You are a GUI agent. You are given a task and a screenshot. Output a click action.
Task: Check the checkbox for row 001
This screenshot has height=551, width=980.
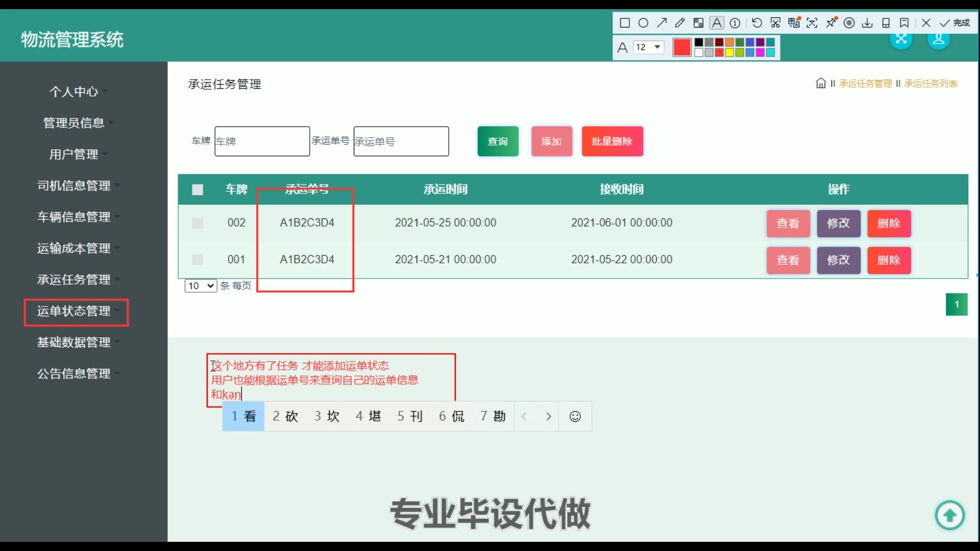click(x=198, y=260)
